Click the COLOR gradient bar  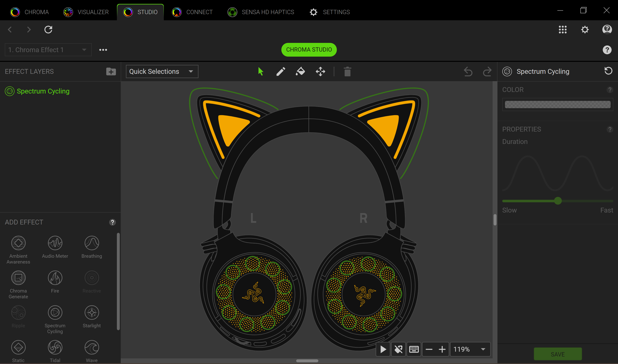click(557, 105)
